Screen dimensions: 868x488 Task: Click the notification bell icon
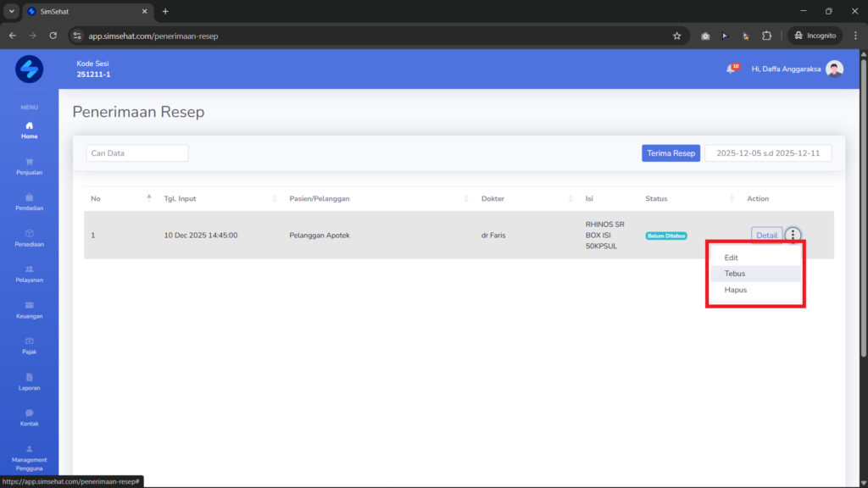731,69
